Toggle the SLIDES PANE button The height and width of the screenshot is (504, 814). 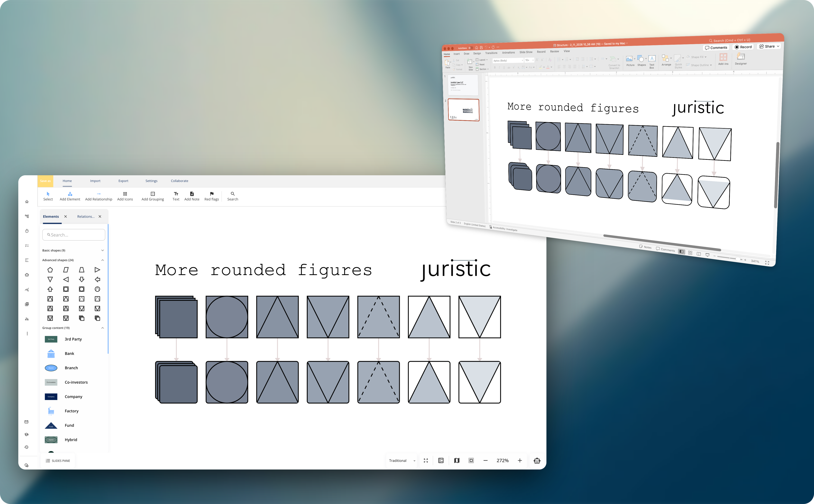(x=58, y=461)
